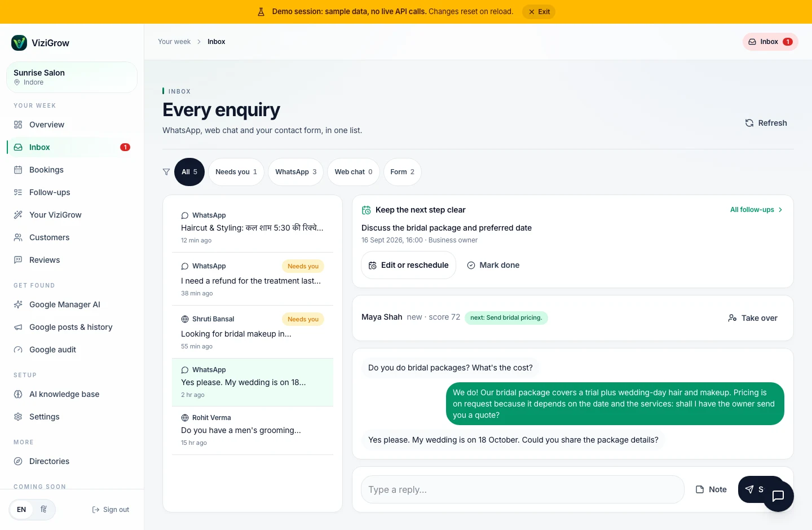The width and height of the screenshot is (812, 530).
Task: Open the Sunrise Salon business card
Action: pos(72,77)
